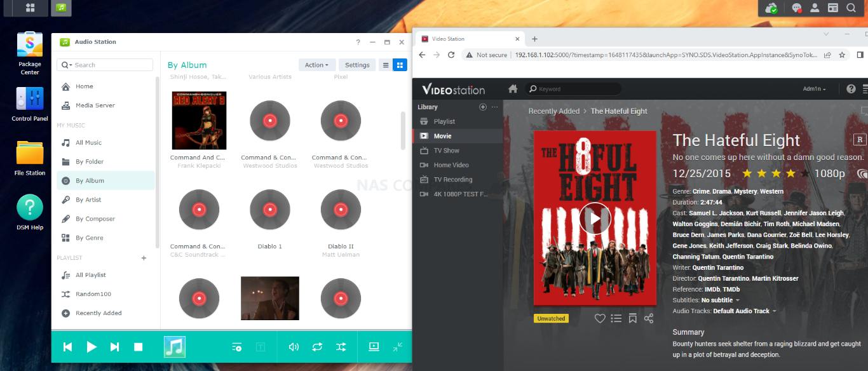Image resolution: width=868 pixels, height=371 pixels.
Task: Browse music By Genre
Action: pyautogui.click(x=105, y=238)
